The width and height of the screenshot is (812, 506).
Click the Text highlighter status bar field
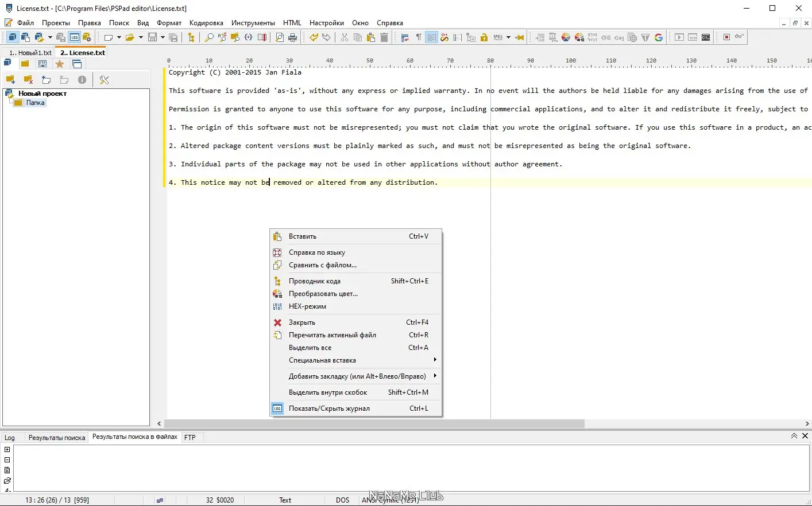click(285, 500)
